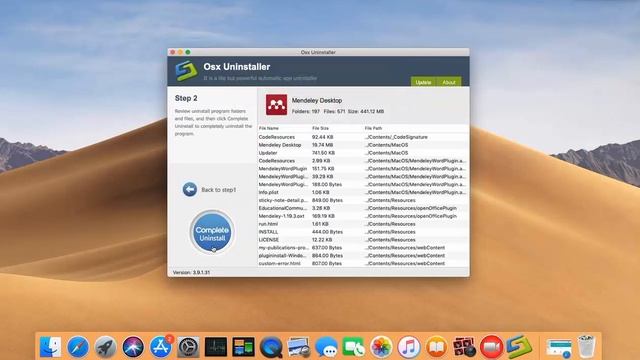Open Books app from the Dock
The width and height of the screenshot is (640, 360).
pos(436,347)
